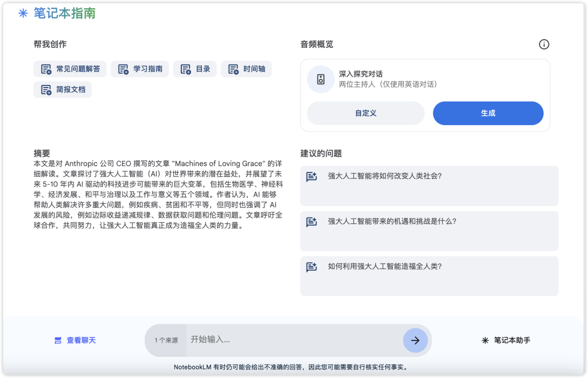Viewport: 588px width, 378px height.
Task: Click the sparkle icon beside 笔记本指南 title
Action: 22,13
